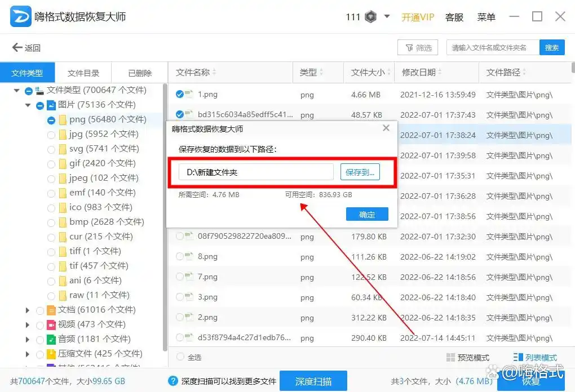The image size is (575, 392).
Task: Click the jpeg folder icon
Action: [x=63, y=179]
